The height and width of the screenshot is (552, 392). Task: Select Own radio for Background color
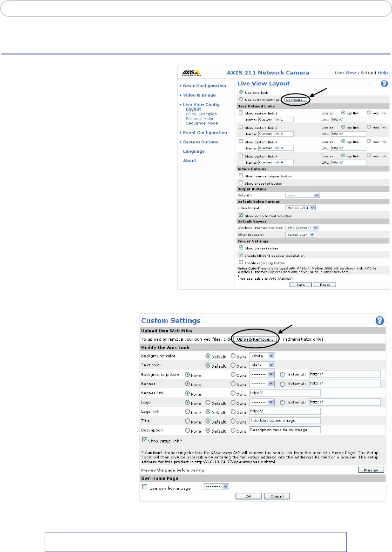(233, 356)
